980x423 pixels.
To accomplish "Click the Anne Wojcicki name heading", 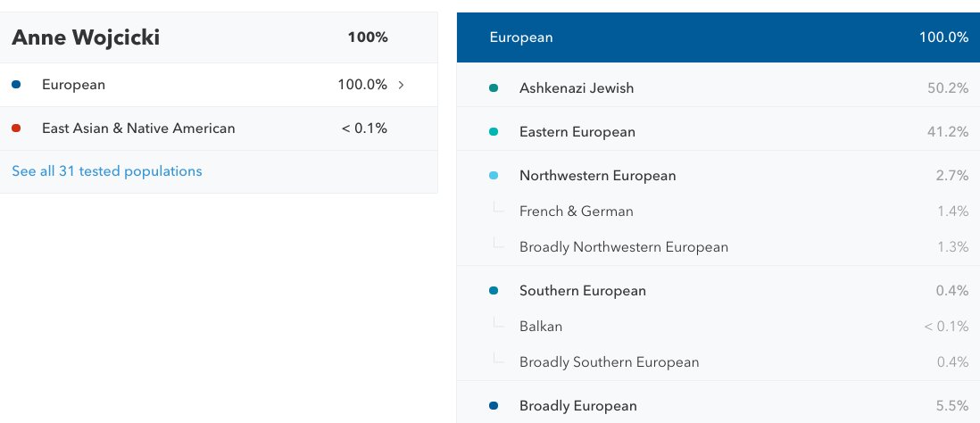I will [86, 38].
